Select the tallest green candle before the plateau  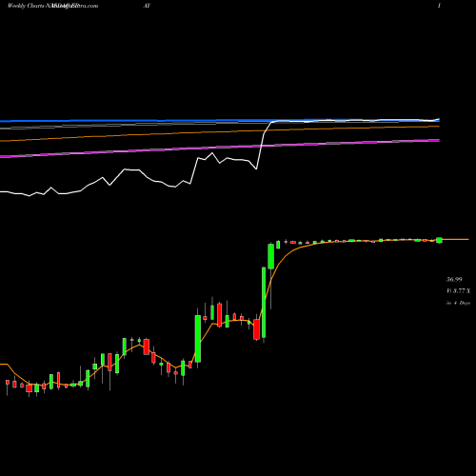(264, 303)
